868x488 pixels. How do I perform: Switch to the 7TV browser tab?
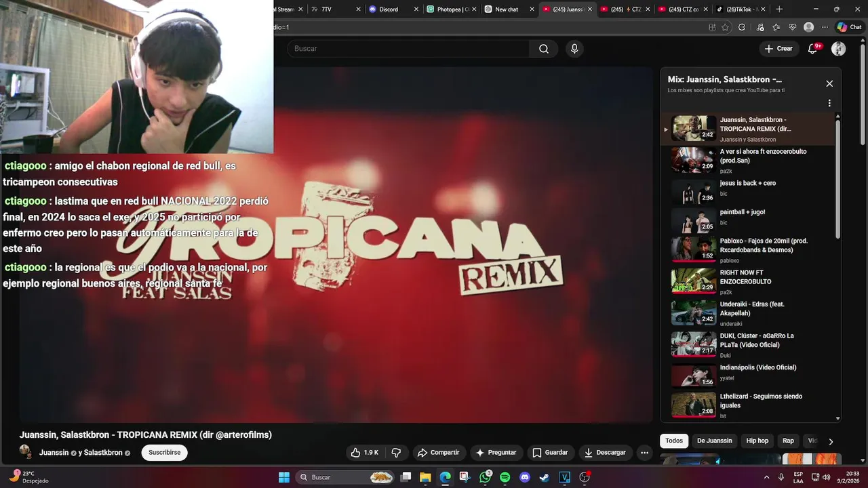(336, 9)
